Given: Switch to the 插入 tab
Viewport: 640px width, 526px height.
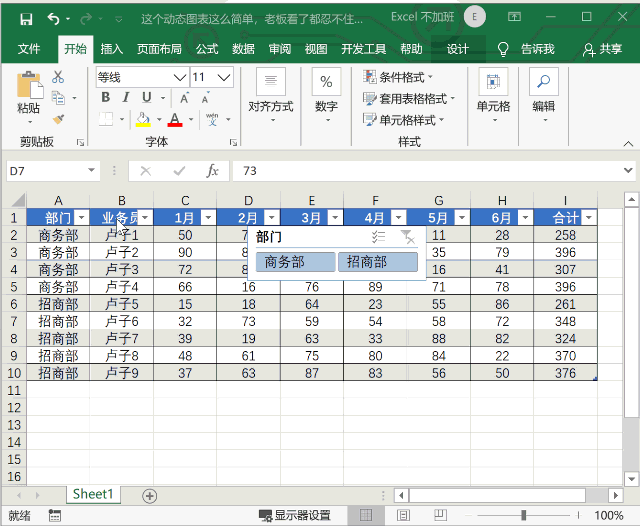Looking at the screenshot, I should point(111,49).
